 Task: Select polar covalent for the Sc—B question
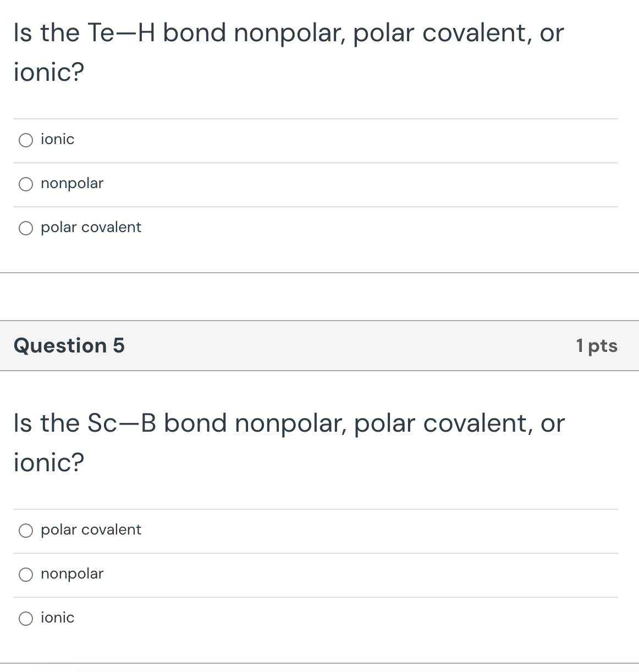pyautogui.click(x=25, y=530)
